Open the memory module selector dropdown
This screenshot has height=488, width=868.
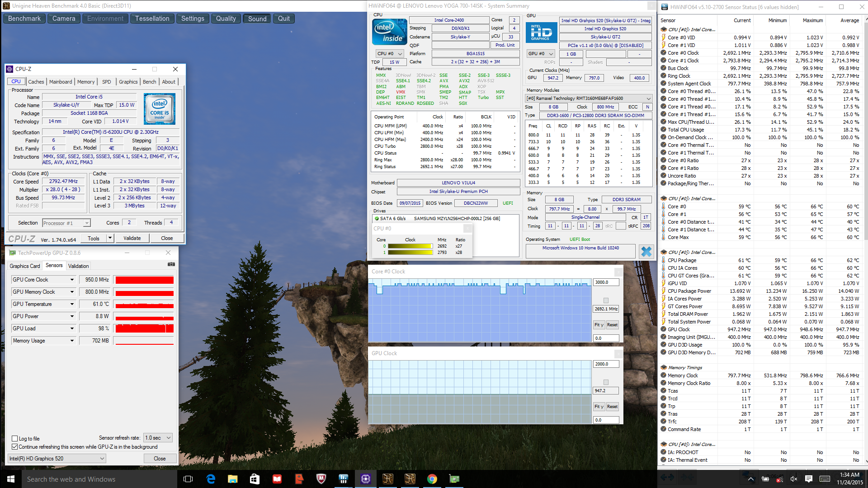click(588, 99)
